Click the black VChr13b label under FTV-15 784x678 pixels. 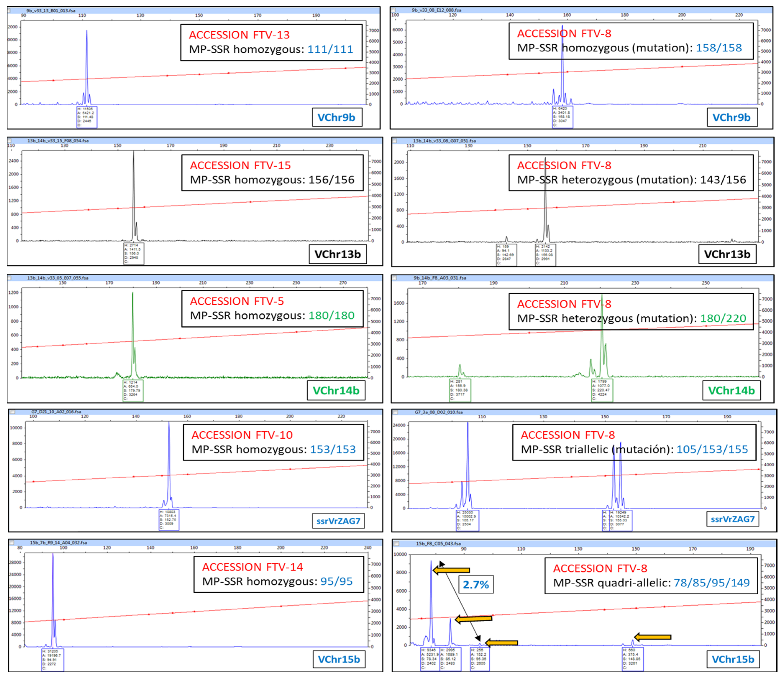click(x=338, y=254)
